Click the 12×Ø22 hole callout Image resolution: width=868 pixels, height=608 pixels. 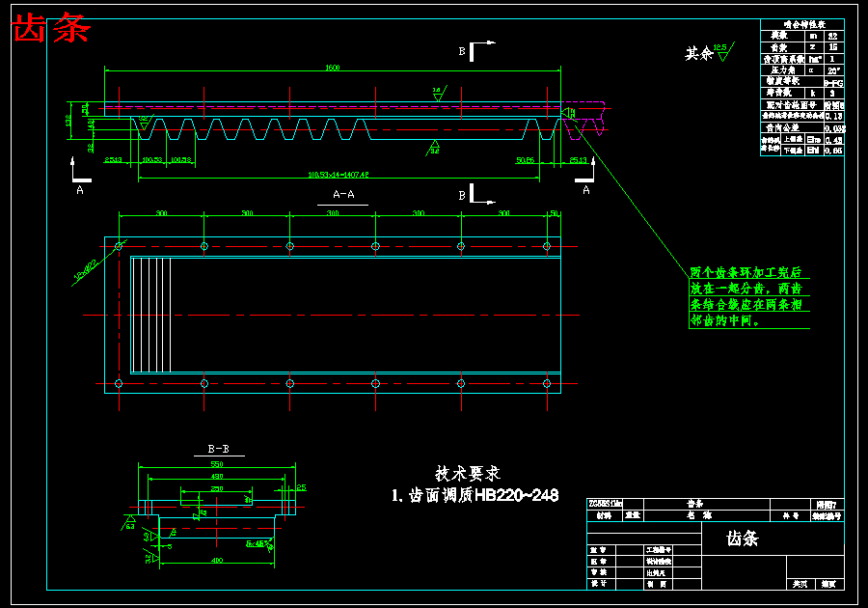85,268
